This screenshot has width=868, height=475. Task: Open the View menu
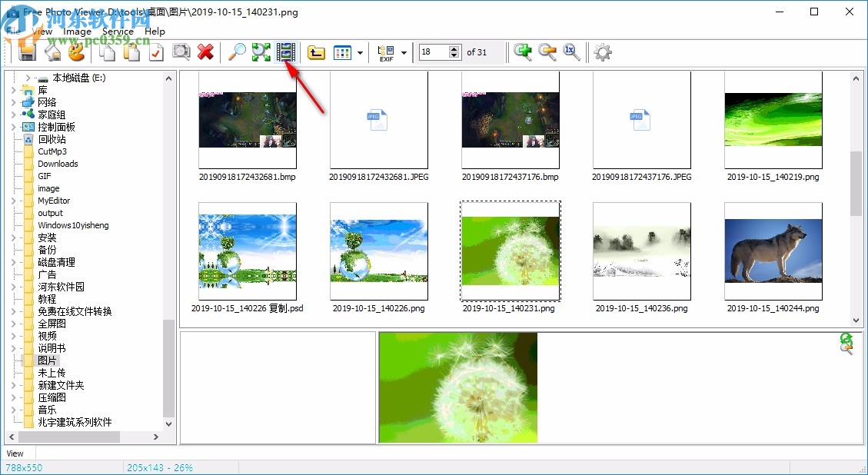(41, 31)
